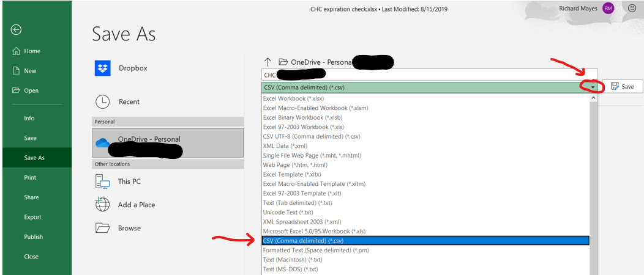Select Excel Binary Workbook (*.xlsb)
The height and width of the screenshot is (275, 644).
point(425,117)
